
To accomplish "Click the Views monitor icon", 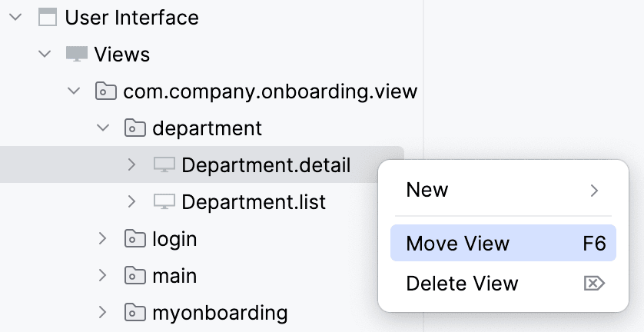I will coord(77,54).
